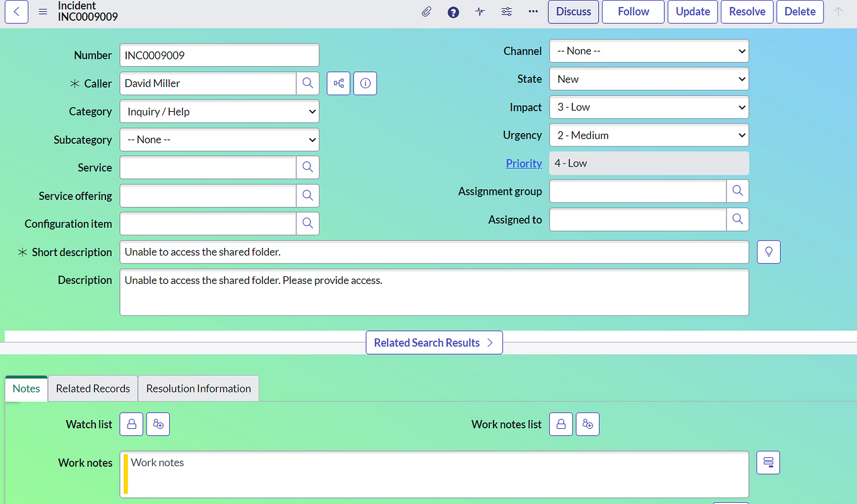Expand the Impact dropdown
Image resolution: width=857 pixels, height=504 pixels.
pyautogui.click(x=649, y=107)
